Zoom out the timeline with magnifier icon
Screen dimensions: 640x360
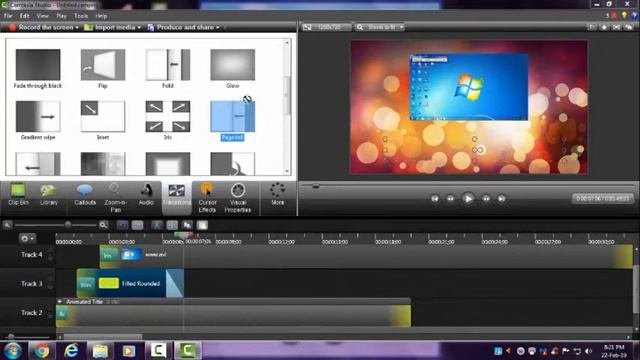7,225
